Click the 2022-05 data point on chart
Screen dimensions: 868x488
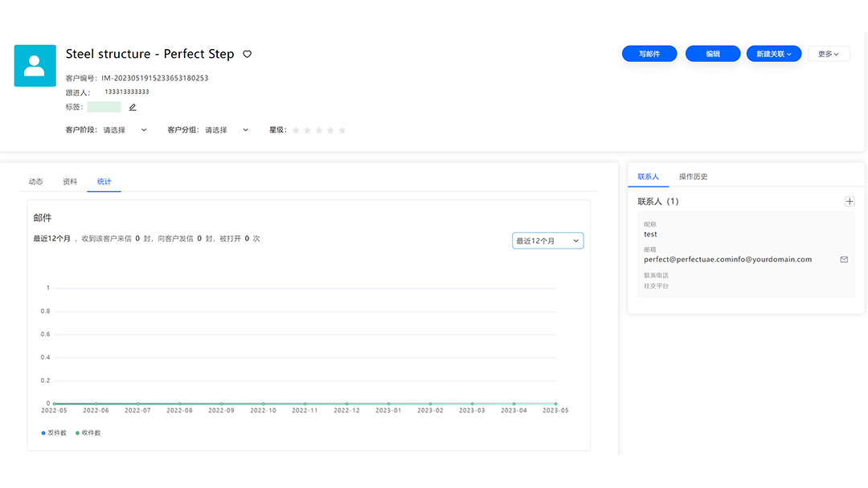tap(55, 404)
